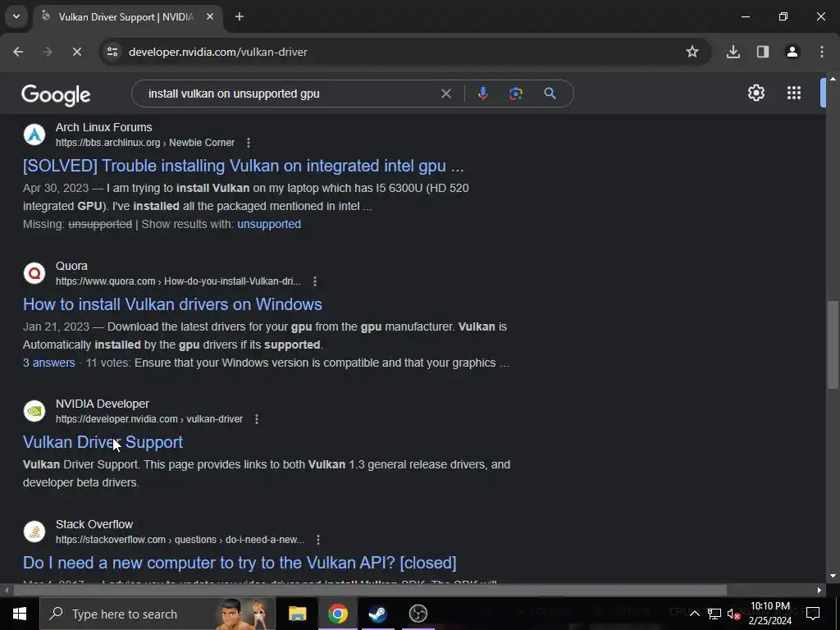Open more options for NVIDIA result

(x=257, y=419)
